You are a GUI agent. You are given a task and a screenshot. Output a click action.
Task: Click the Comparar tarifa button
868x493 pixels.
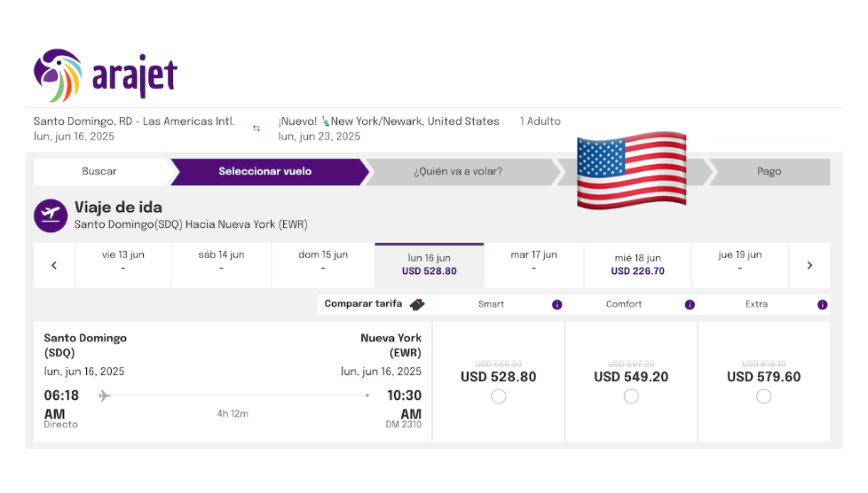375,304
